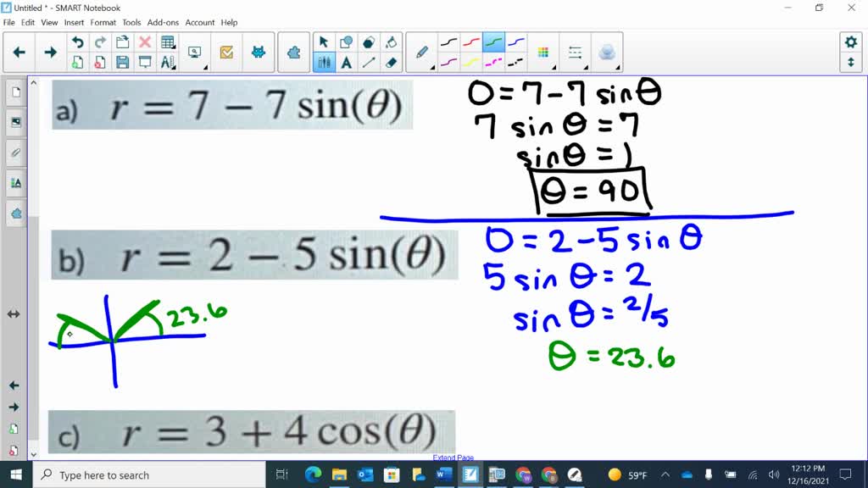Select the green pen style
This screenshot has height=488, width=868.
click(493, 42)
